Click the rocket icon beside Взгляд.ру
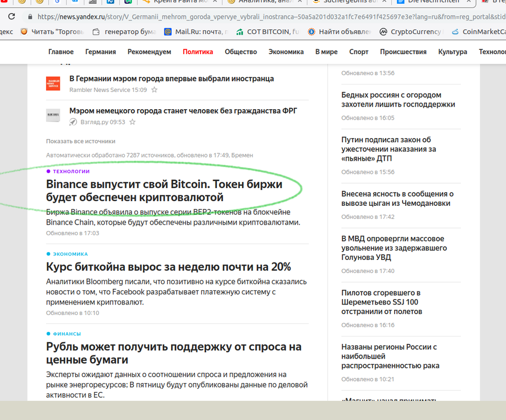Image resolution: width=506 pixels, height=420 pixels. tap(73, 122)
